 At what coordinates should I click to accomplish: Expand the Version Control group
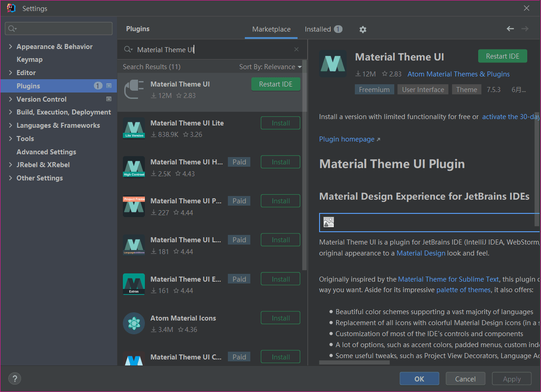pyautogui.click(x=11, y=99)
